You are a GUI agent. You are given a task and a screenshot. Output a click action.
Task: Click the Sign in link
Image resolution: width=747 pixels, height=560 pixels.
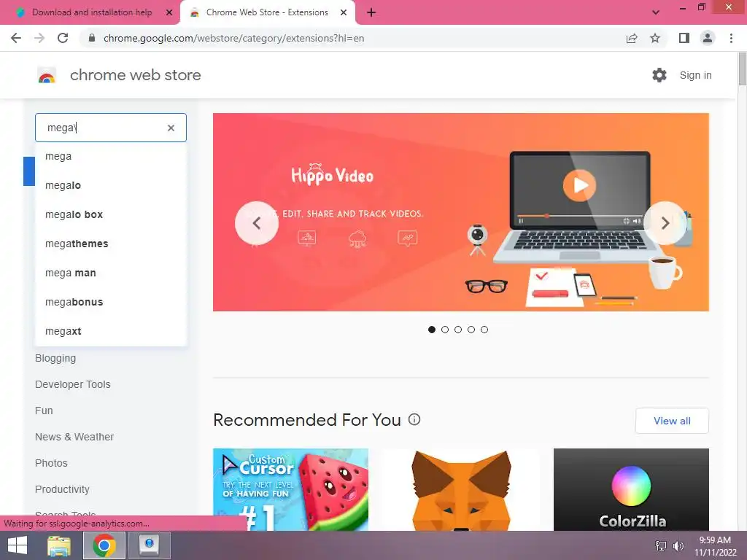[695, 75]
